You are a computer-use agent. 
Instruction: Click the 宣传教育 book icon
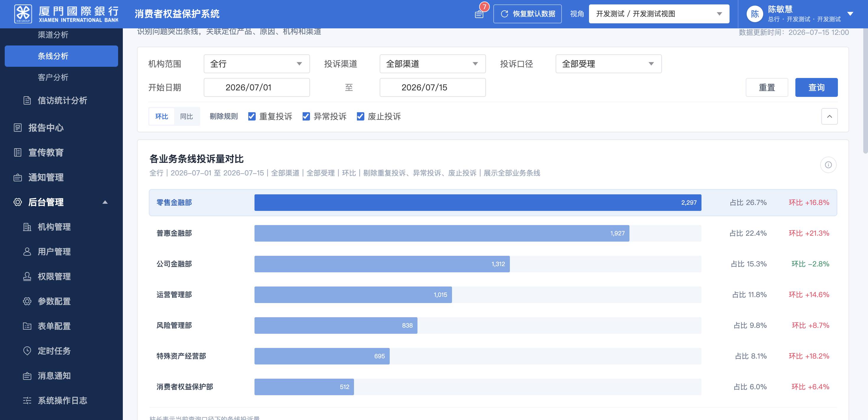pos(17,152)
